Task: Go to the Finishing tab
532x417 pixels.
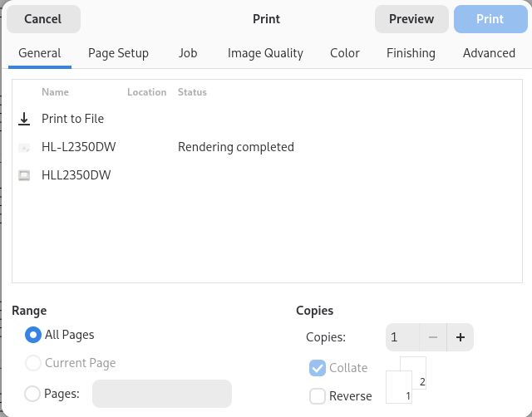Action: click(x=411, y=53)
